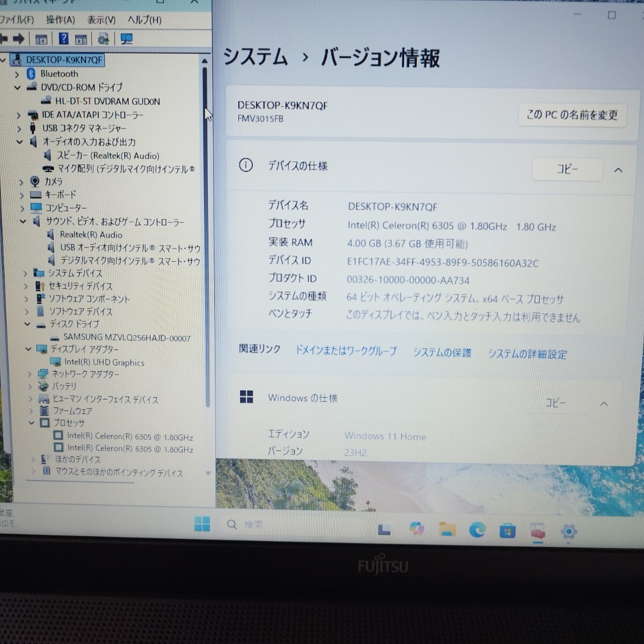644x644 pixels.
Task: Click コピー button for Windows の仕様
Action: coord(555,402)
